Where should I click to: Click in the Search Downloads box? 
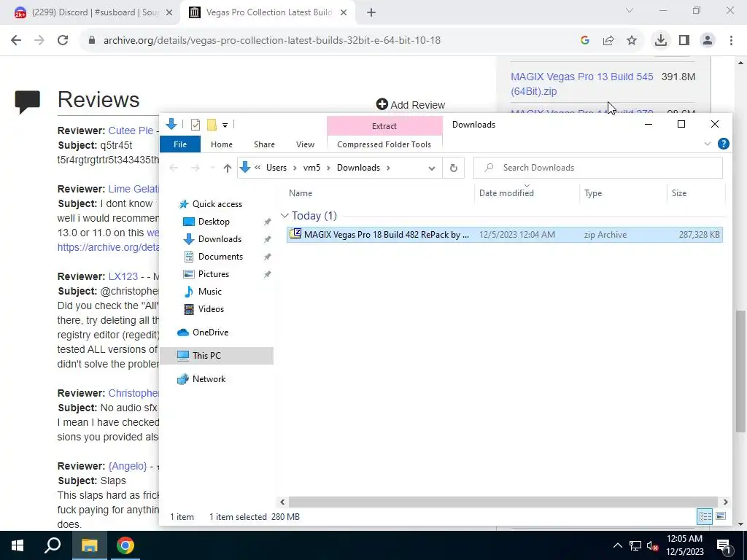(598, 168)
